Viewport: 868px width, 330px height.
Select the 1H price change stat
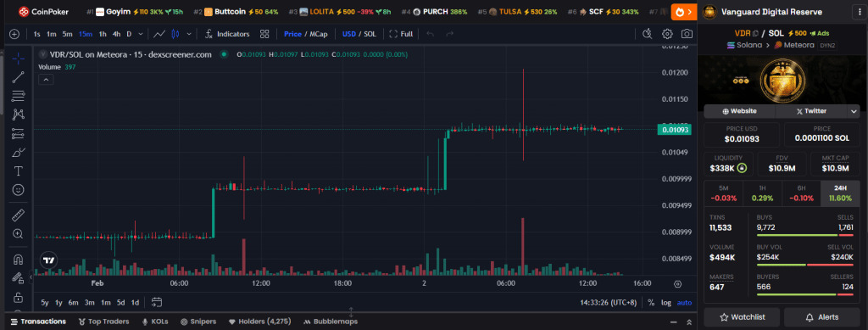pos(762,193)
